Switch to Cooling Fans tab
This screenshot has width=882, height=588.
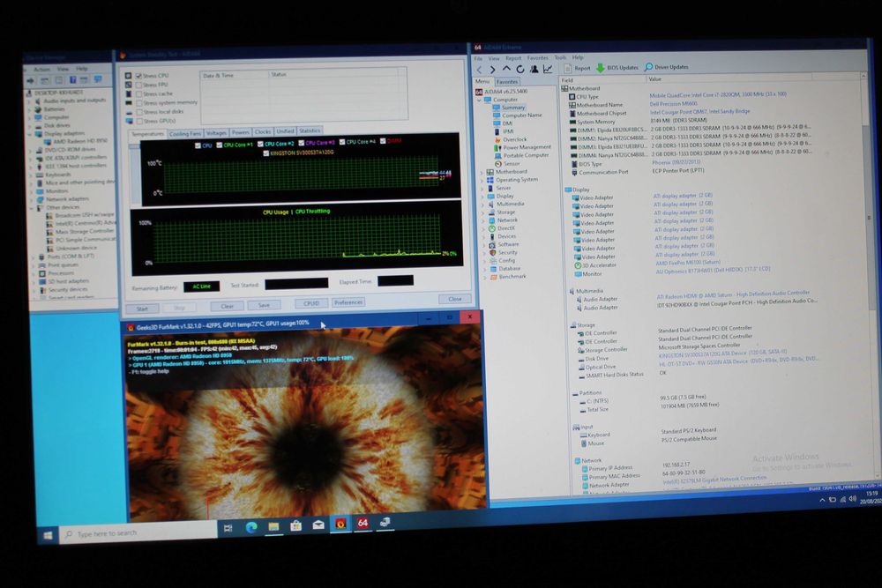click(185, 134)
